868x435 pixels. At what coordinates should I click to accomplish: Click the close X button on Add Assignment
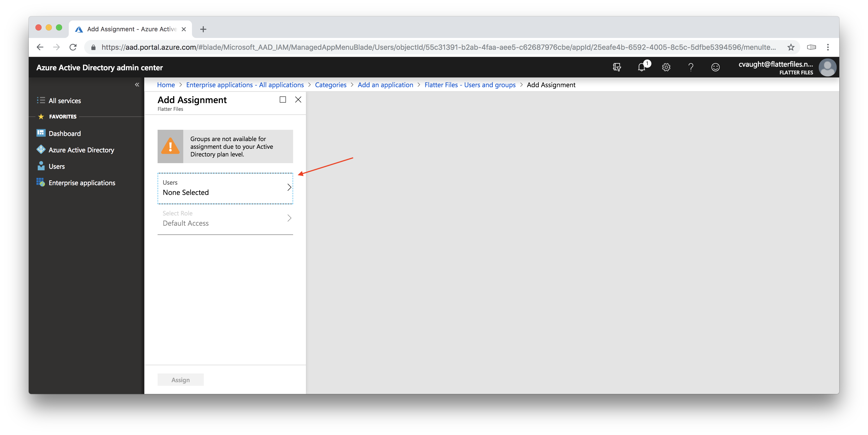pos(298,100)
